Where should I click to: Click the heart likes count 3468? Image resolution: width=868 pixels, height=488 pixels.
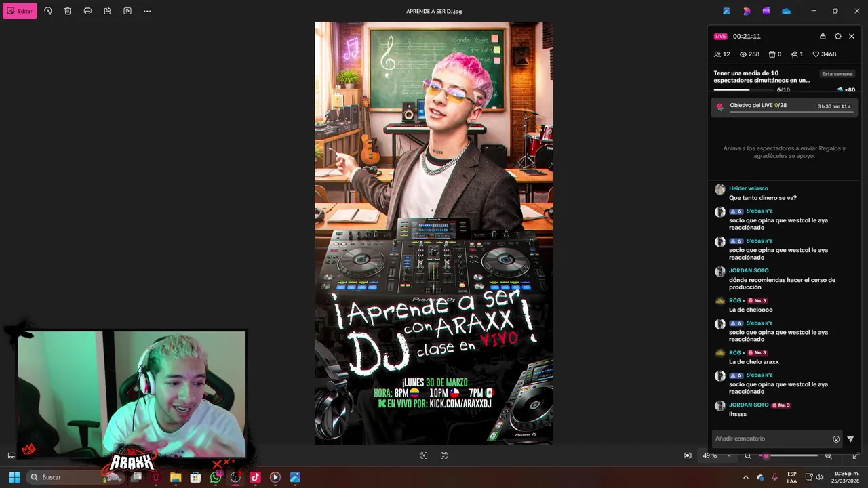pyautogui.click(x=825, y=54)
